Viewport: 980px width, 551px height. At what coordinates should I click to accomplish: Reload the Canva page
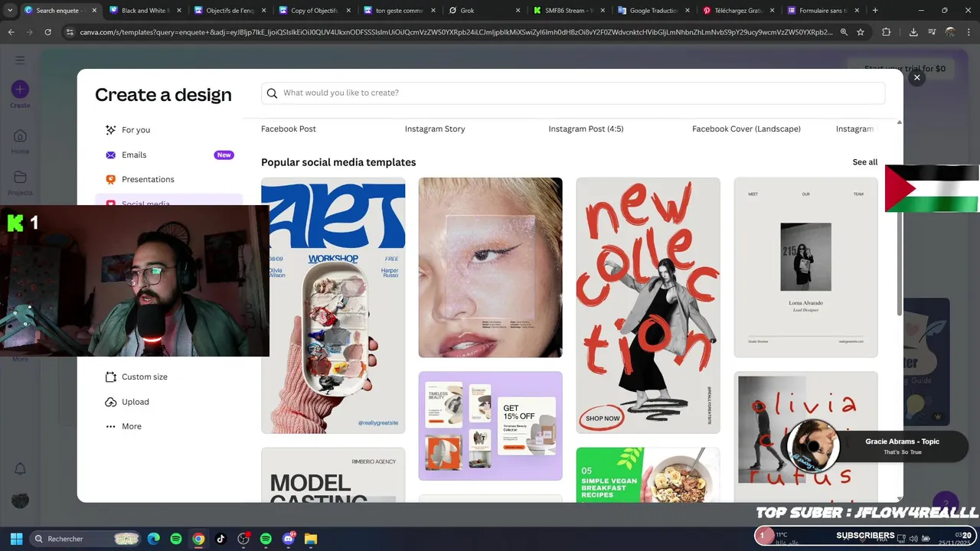click(x=47, y=32)
